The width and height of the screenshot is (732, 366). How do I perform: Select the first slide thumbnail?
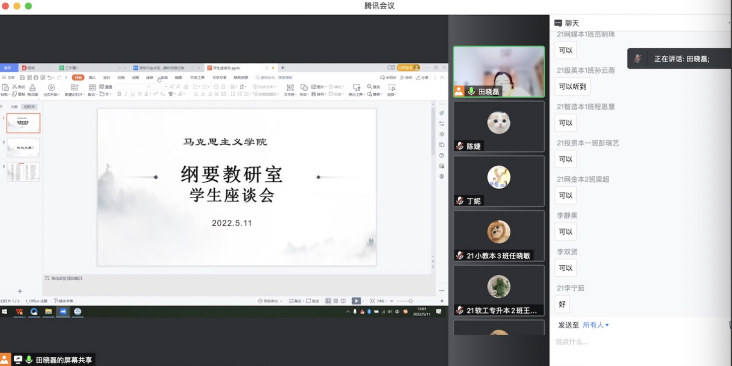tap(23, 123)
